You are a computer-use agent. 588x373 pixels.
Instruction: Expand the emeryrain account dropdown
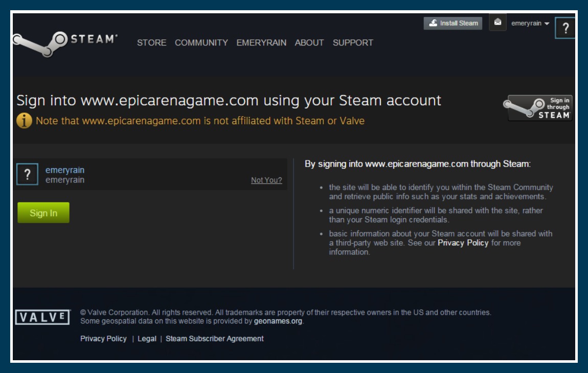(530, 23)
